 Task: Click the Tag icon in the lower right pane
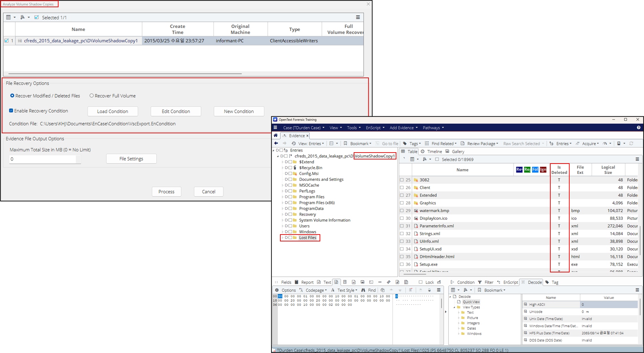coord(547,282)
